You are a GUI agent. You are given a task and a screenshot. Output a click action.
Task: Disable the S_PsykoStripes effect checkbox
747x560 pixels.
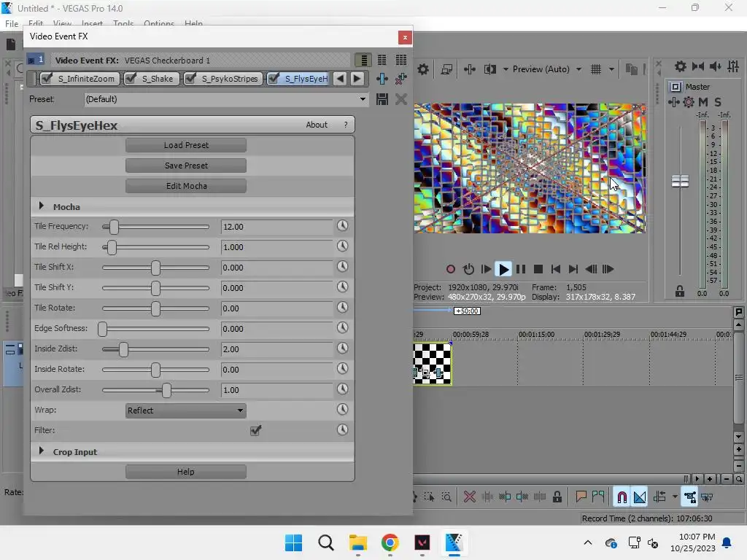tap(190, 79)
